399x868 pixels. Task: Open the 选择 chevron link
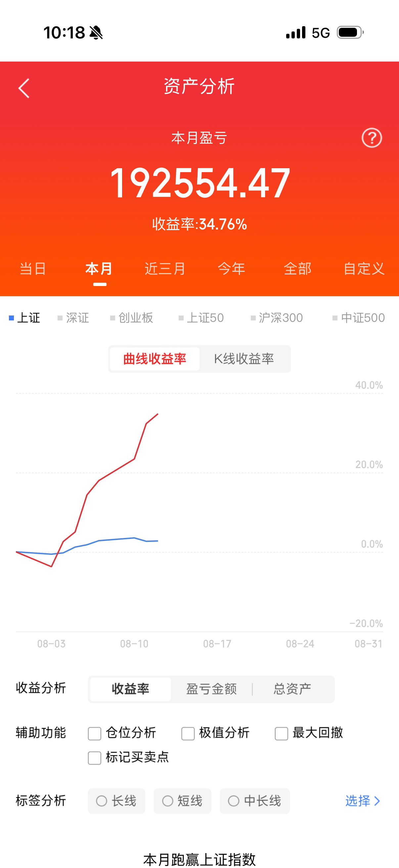tap(363, 801)
